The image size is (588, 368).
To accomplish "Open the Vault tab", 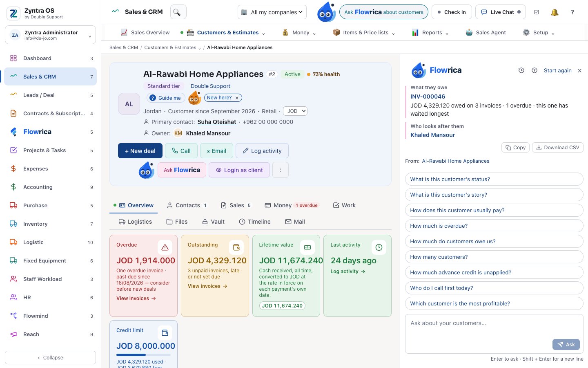I will tap(213, 222).
